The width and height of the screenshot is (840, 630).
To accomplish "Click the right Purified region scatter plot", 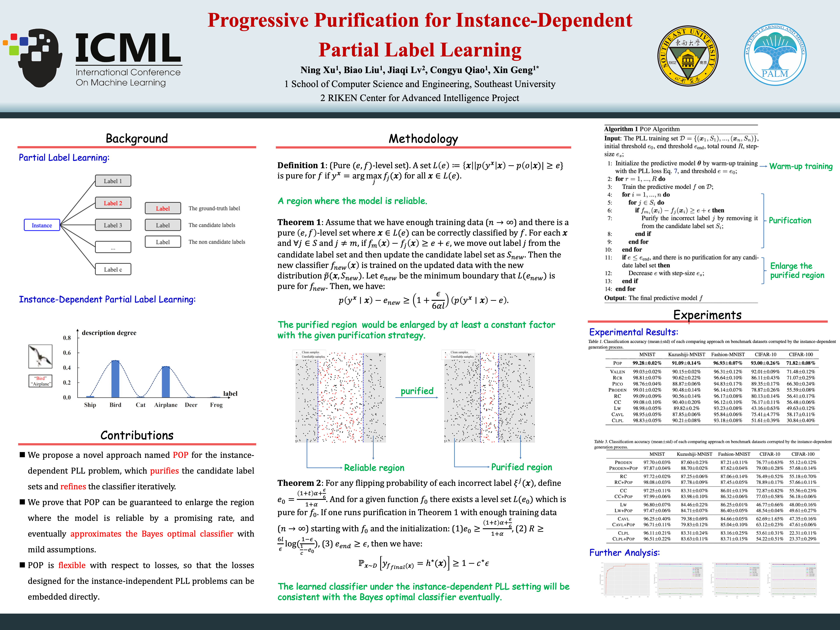I will [x=490, y=398].
